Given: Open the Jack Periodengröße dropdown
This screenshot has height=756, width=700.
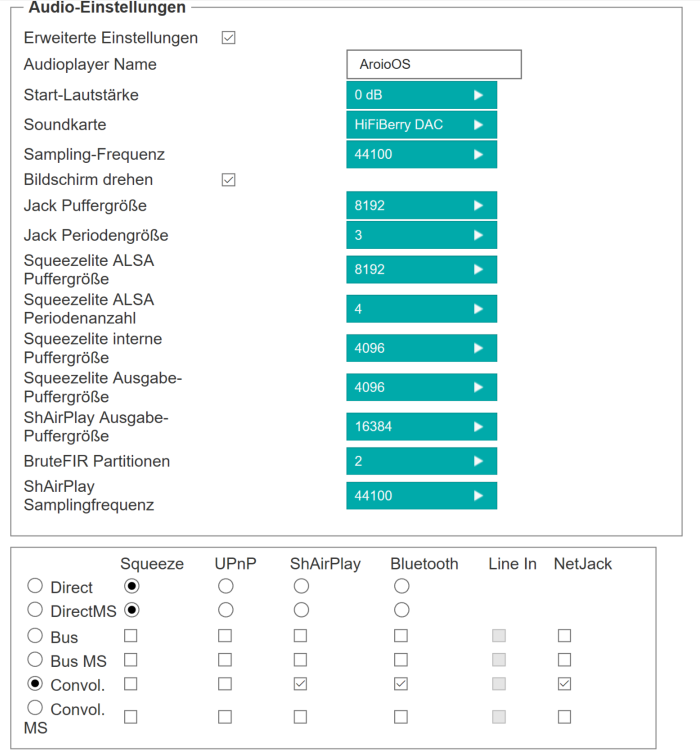Looking at the screenshot, I should click(x=421, y=235).
